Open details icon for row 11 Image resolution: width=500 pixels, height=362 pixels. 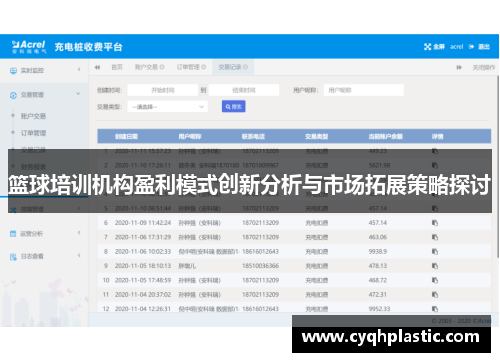[435, 294]
